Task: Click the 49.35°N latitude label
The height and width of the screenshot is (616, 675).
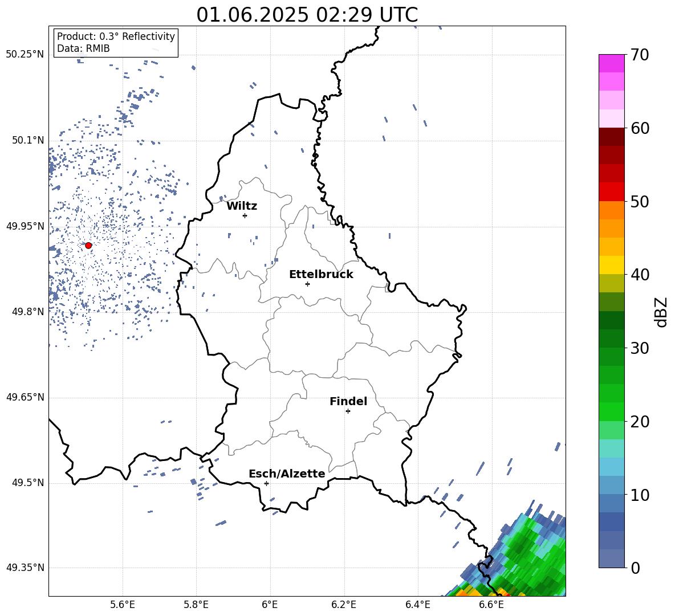Action: click(x=25, y=568)
